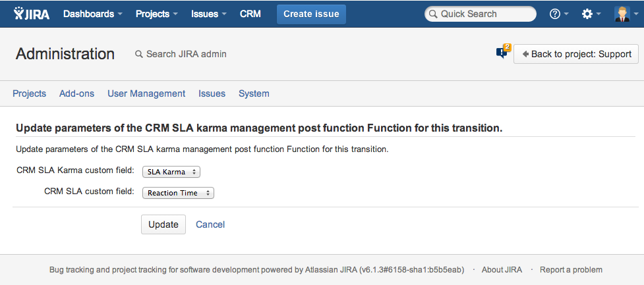The height and width of the screenshot is (285, 644).
Task: Click Back to project: Support button
Action: tap(576, 54)
